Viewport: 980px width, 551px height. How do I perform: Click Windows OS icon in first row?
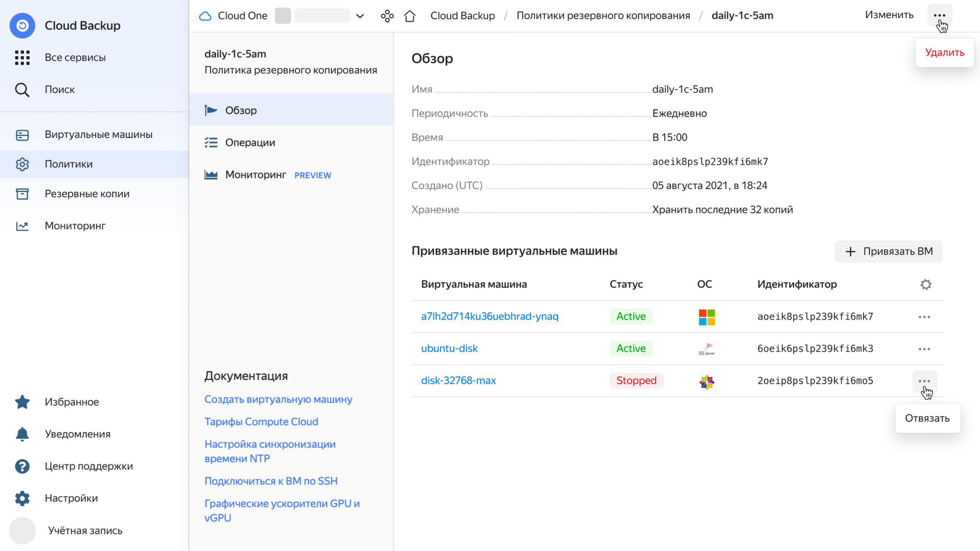coord(707,317)
